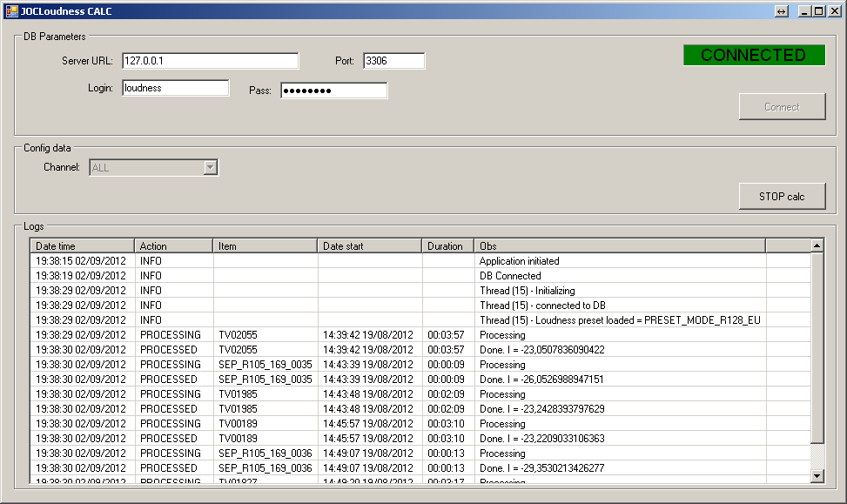
Task: Click the double-arrow icon in title bar
Action: (x=782, y=11)
